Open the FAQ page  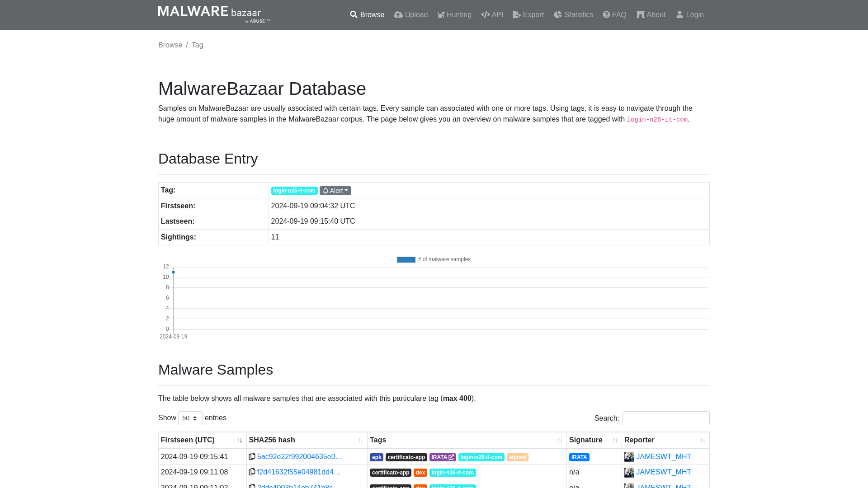[x=614, y=15]
